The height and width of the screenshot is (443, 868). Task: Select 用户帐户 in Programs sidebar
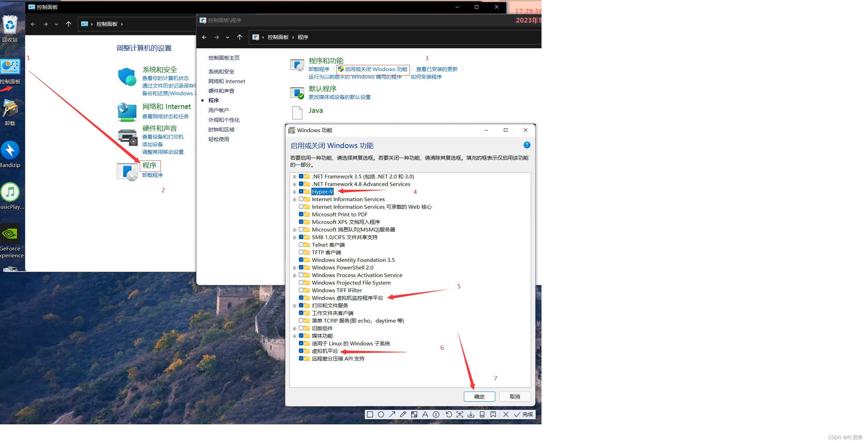[218, 110]
